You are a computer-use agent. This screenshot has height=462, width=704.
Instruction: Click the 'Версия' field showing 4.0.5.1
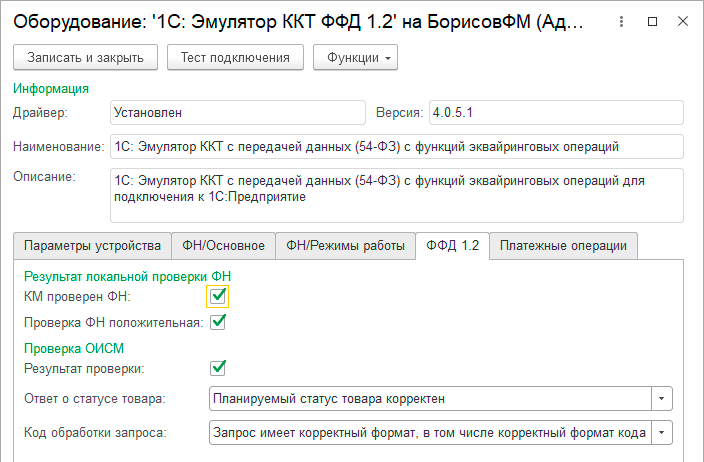pyautogui.click(x=554, y=113)
